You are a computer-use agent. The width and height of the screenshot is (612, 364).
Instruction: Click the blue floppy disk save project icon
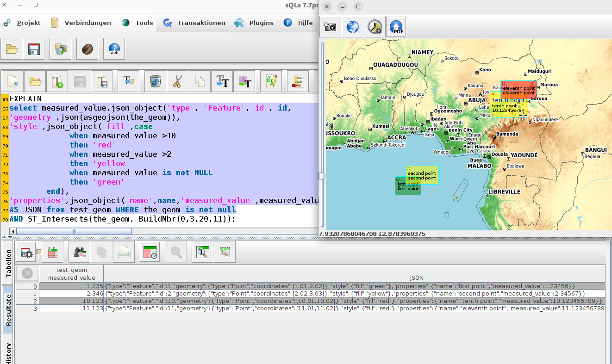34,49
